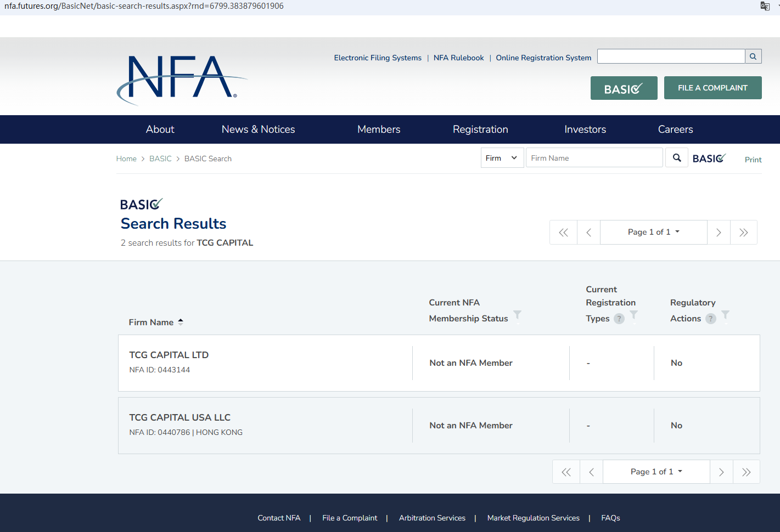Viewport: 780px width, 532px height.
Task: Open the TCG CAPITAL LTD result
Action: coord(169,355)
